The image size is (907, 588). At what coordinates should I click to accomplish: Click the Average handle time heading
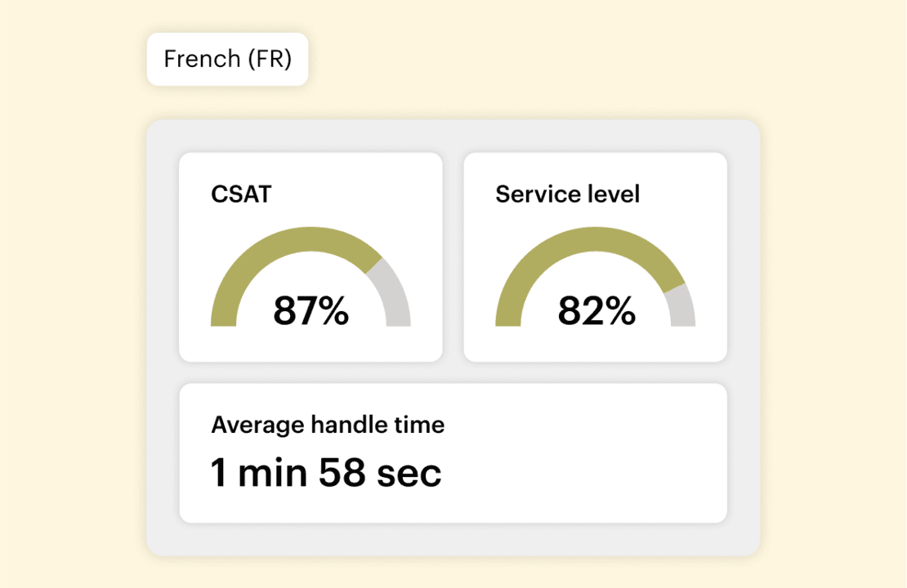pos(328,425)
